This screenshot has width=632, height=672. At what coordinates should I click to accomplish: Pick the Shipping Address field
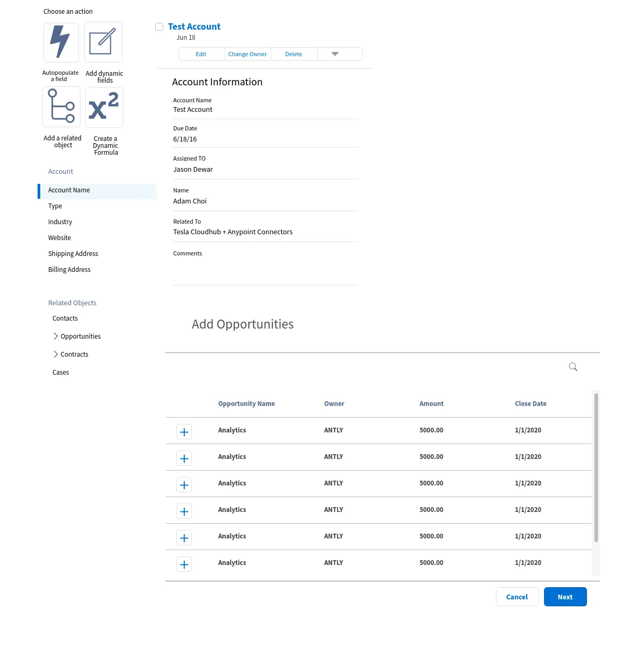pyautogui.click(x=73, y=254)
